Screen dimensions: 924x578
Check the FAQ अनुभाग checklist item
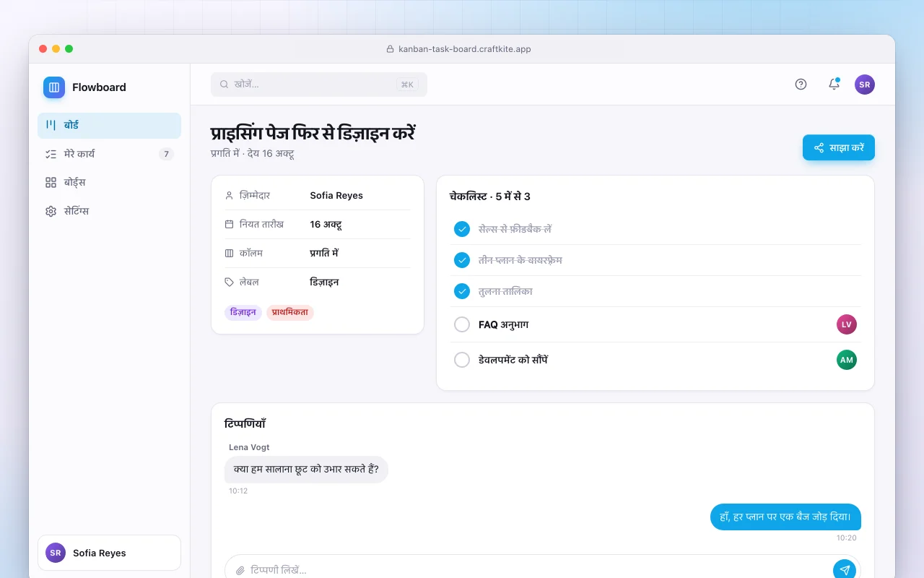(462, 324)
